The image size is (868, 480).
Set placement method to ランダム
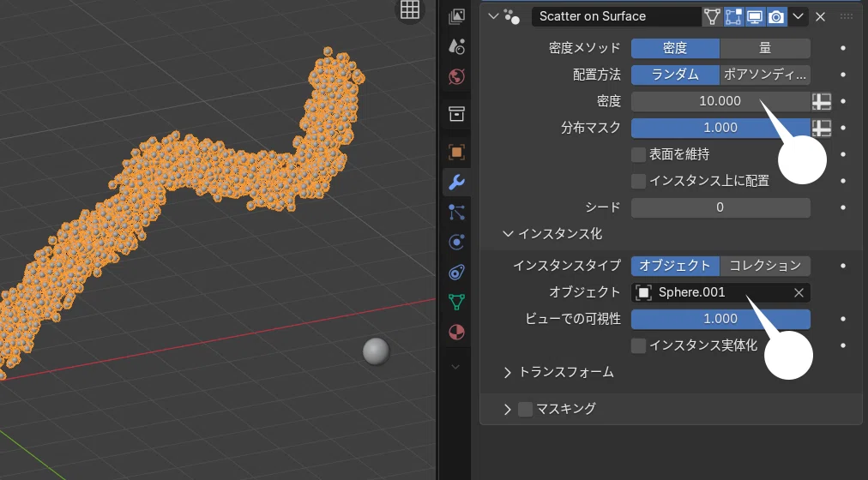(675, 75)
